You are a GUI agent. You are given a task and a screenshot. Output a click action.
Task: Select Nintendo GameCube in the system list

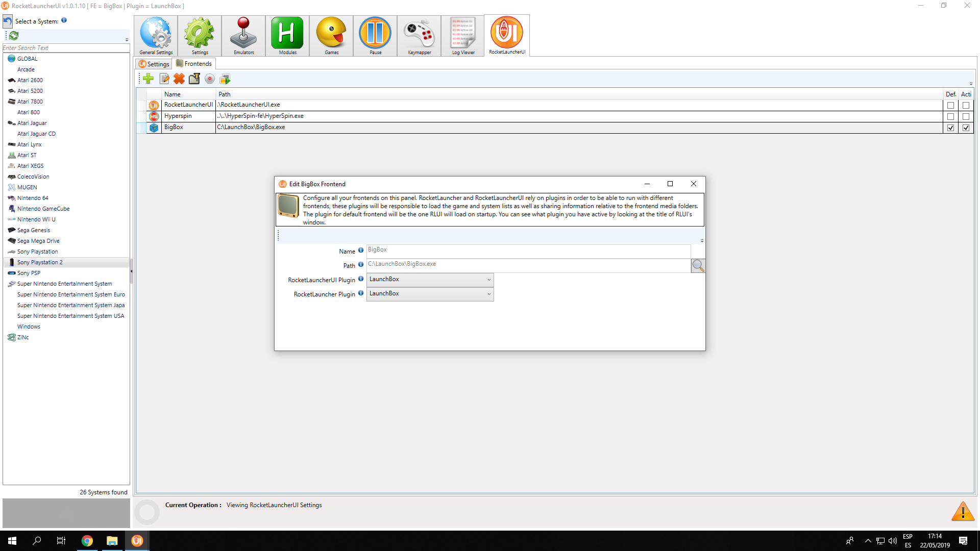(43, 209)
